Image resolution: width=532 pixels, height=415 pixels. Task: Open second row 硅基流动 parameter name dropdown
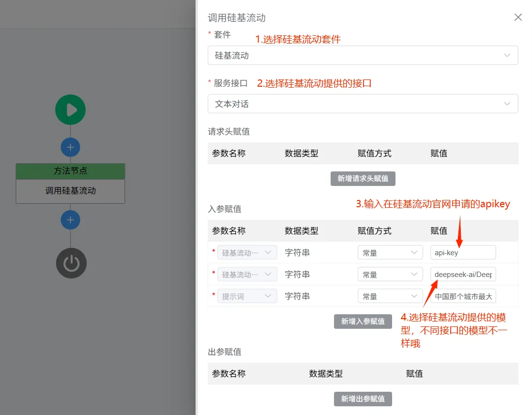(247, 274)
